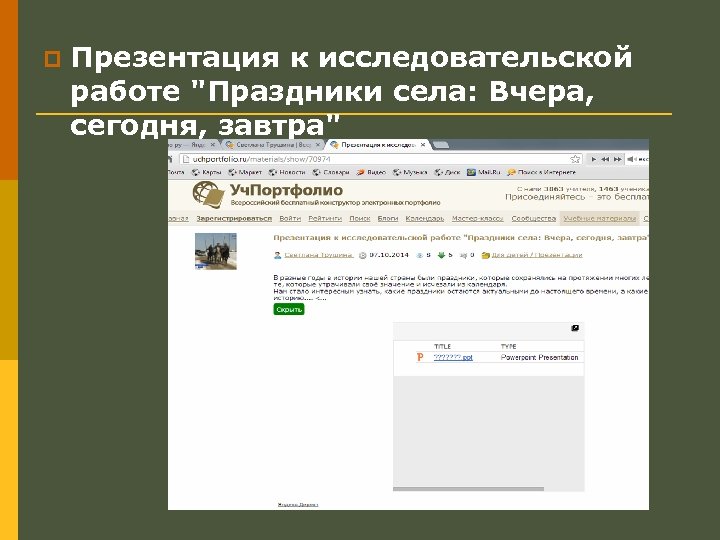Click the fast-forward button in the browser toolbar

click(618, 159)
